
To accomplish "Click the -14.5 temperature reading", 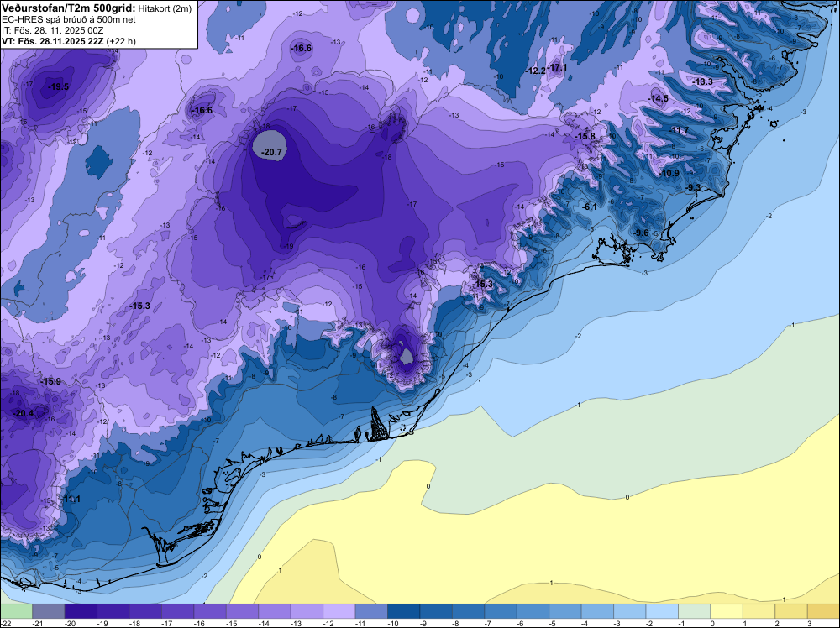I will [x=659, y=98].
